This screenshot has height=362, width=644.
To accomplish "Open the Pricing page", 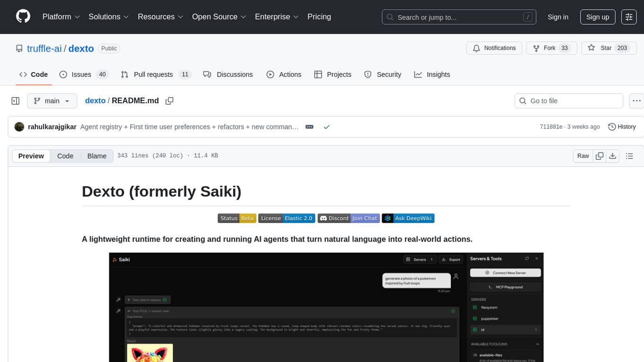I will pos(319,17).
